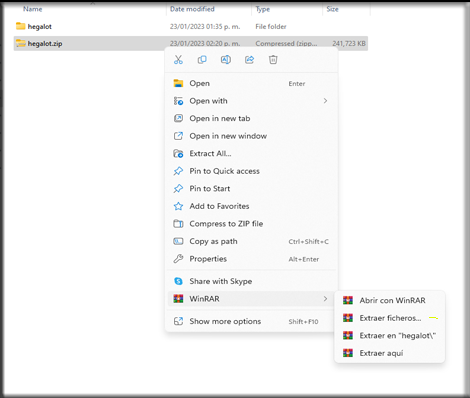Click the Copy as path icon
The width and height of the screenshot is (470, 398).
click(178, 241)
